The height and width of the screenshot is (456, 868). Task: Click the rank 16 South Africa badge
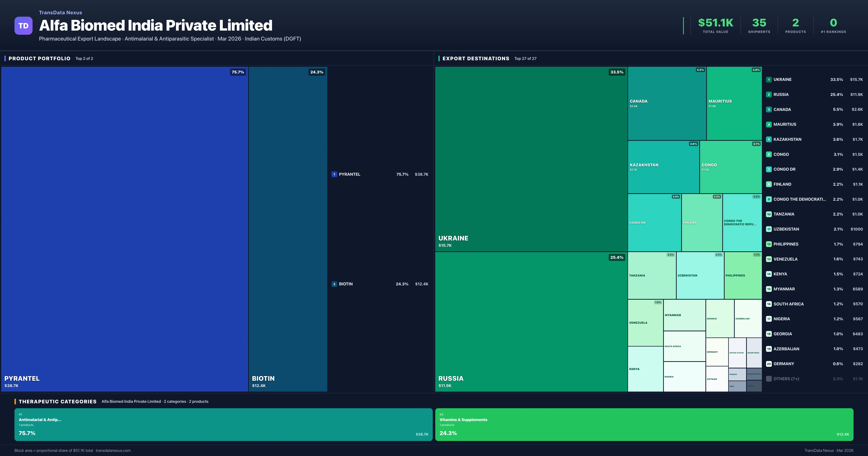(x=769, y=304)
